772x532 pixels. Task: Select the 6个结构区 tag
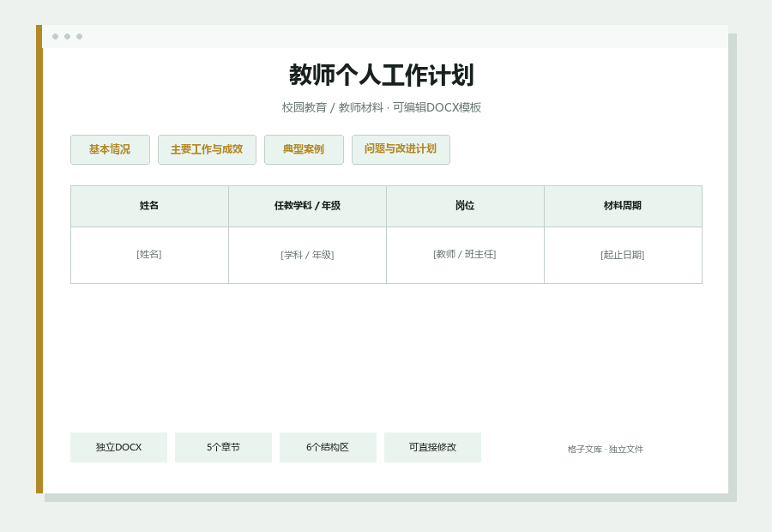[328, 447]
